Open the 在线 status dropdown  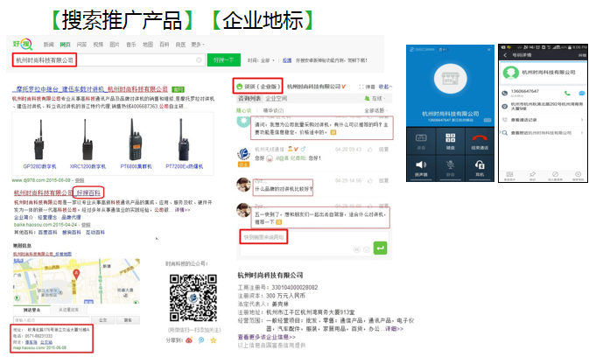(375, 98)
